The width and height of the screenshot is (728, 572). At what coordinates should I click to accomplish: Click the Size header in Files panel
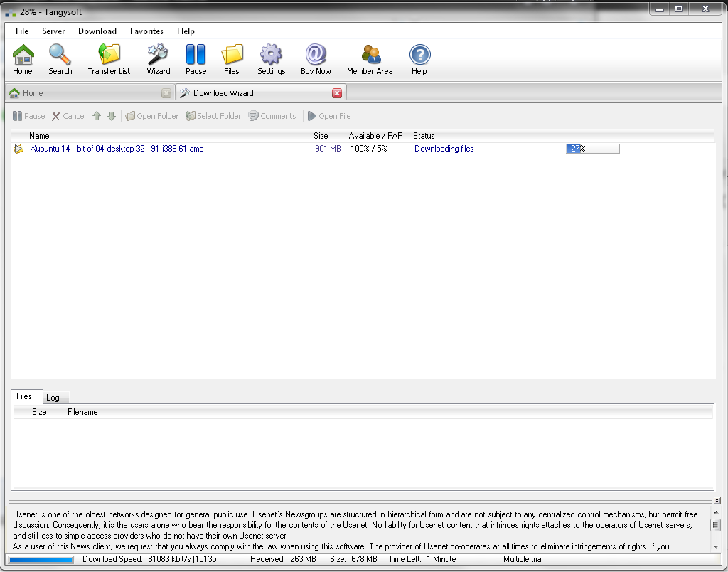pos(39,412)
